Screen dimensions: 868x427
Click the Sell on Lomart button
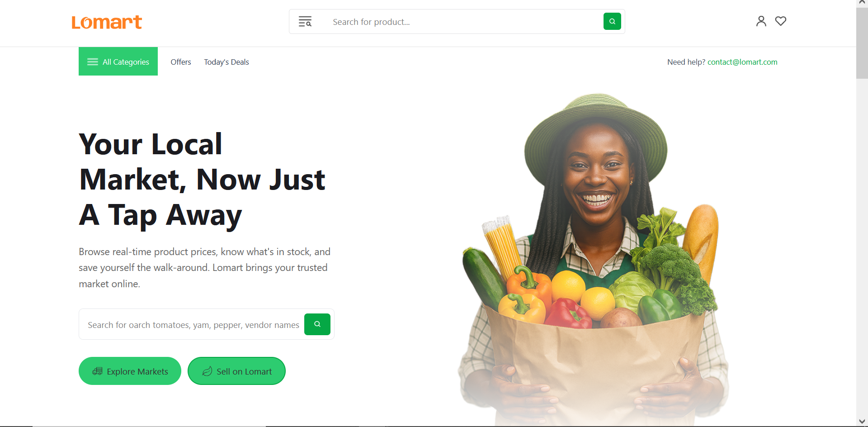coord(236,371)
